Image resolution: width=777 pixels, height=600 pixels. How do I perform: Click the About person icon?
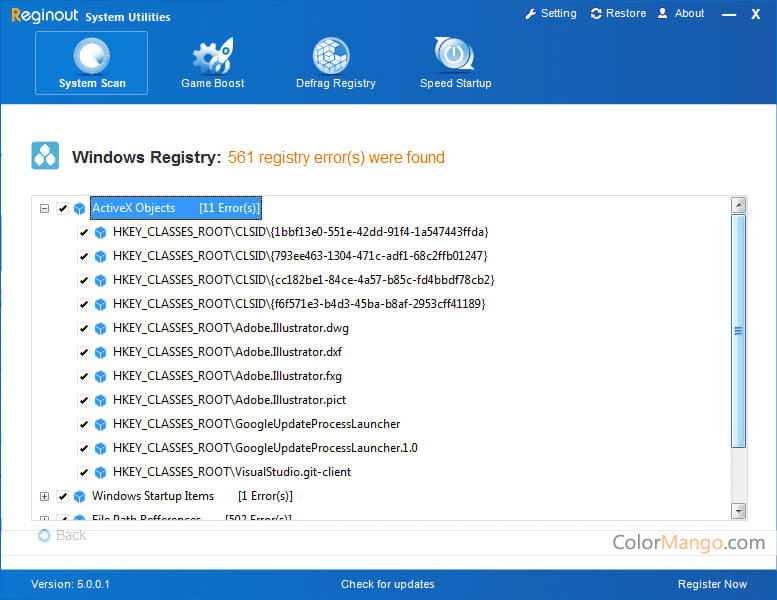(663, 13)
